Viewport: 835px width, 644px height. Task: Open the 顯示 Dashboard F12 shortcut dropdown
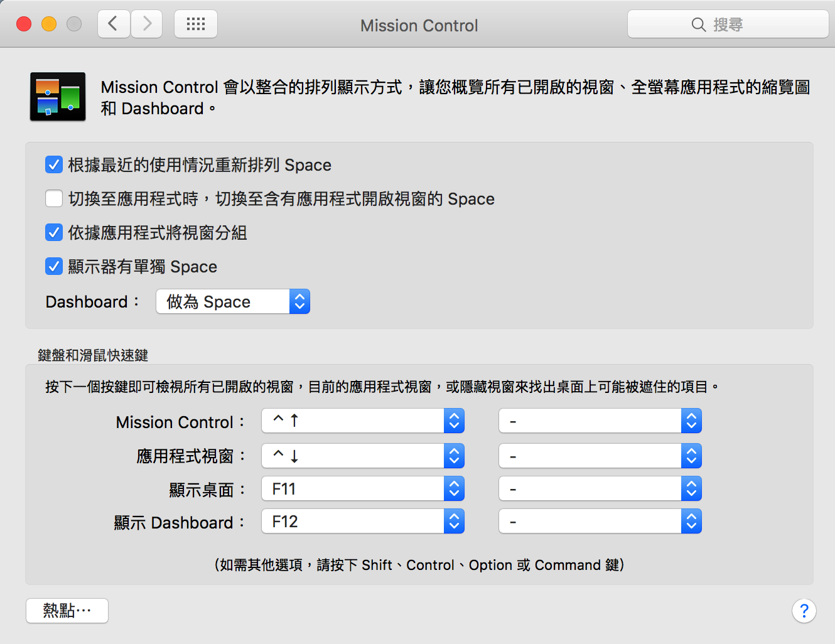point(363,522)
